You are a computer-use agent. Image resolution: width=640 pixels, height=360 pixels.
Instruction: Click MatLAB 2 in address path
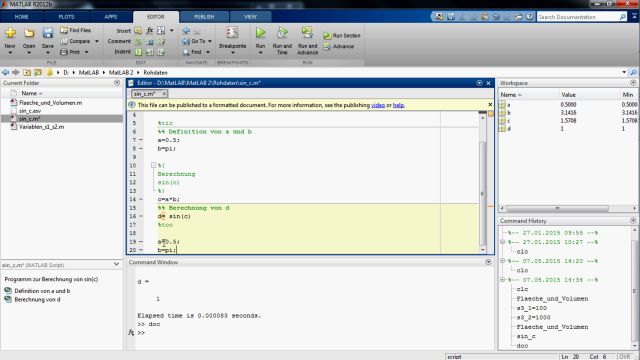pyautogui.click(x=121, y=72)
